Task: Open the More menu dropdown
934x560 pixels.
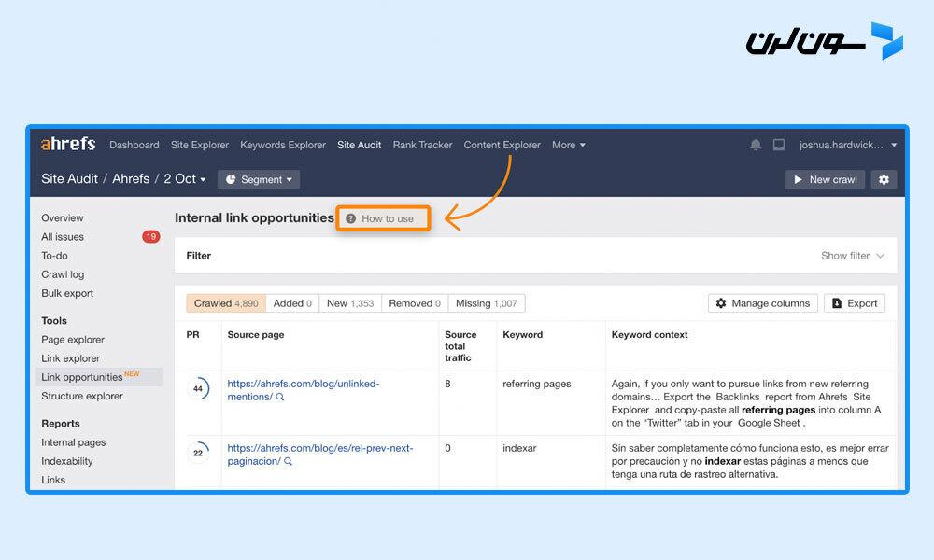Action: click(x=568, y=145)
